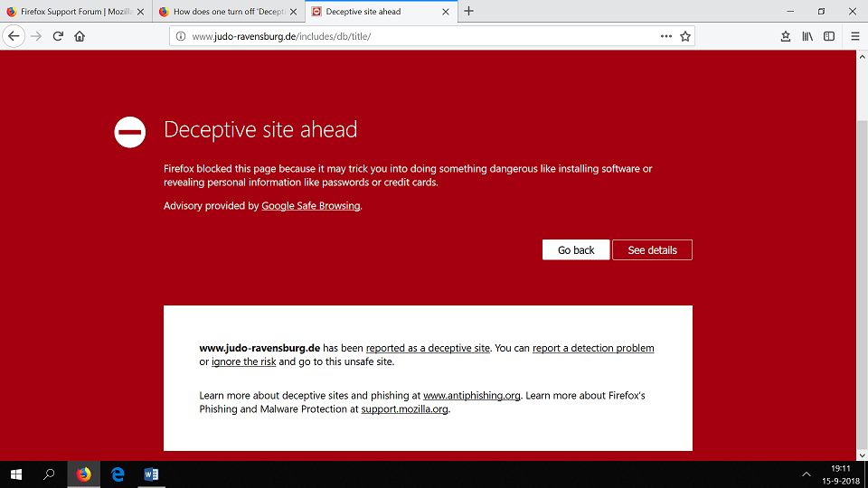This screenshot has height=488, width=868.
Task: Bookmark this page with the star icon
Action: [685, 36]
